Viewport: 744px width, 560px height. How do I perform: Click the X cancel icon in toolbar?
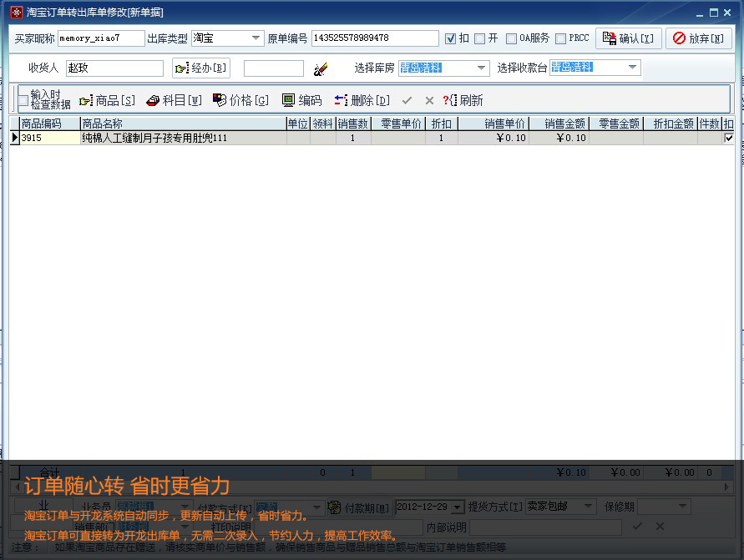click(x=429, y=100)
